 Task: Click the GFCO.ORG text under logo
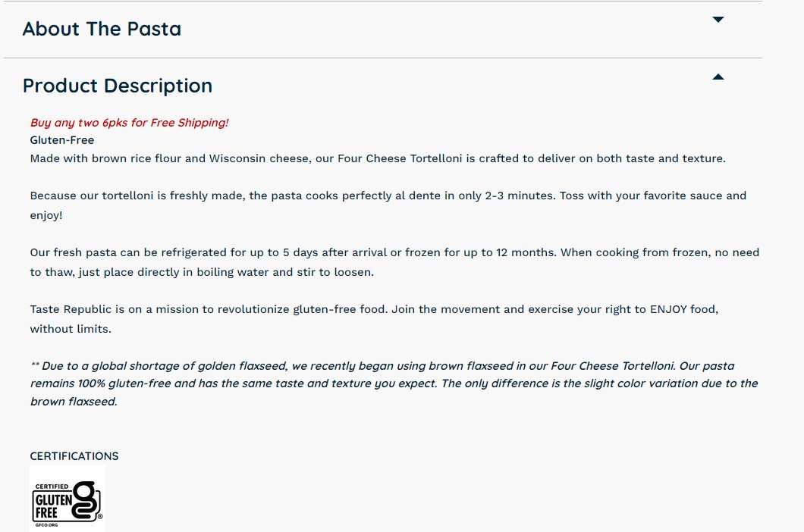click(47, 525)
